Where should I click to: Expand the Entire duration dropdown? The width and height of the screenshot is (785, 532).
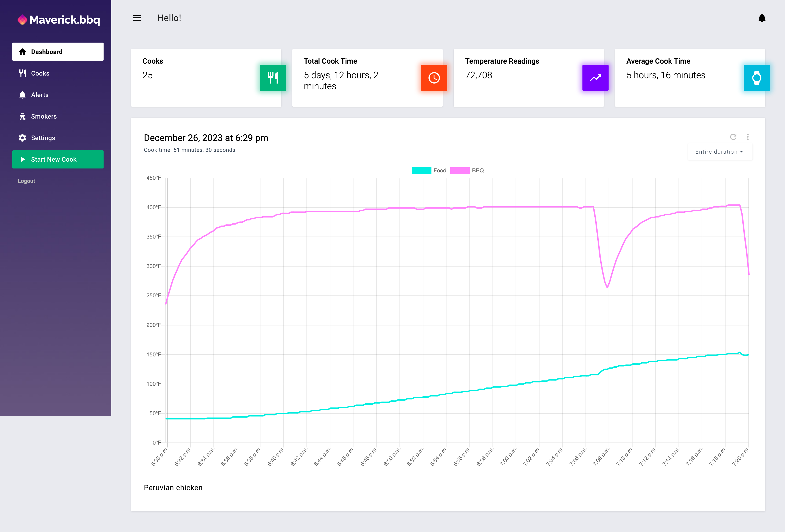point(719,152)
